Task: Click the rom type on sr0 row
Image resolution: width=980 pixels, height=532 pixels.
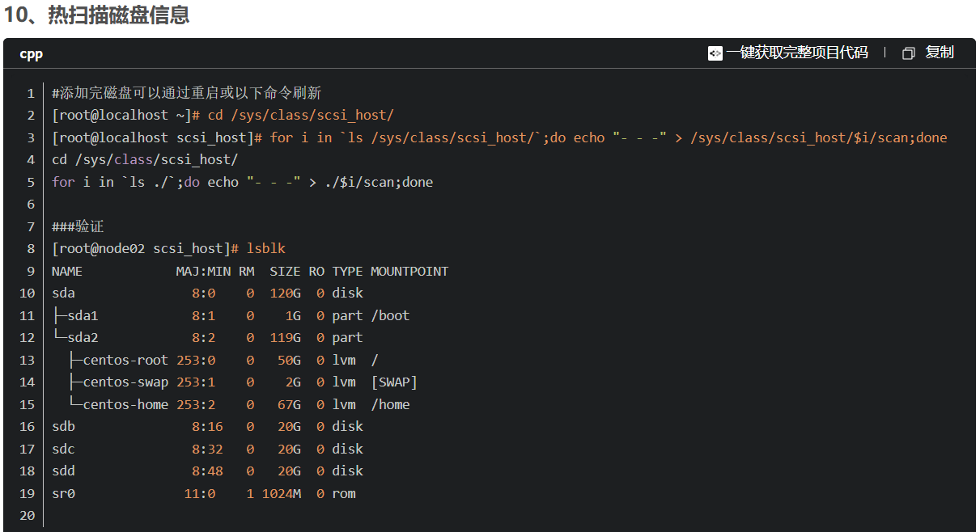Action: pyautogui.click(x=344, y=493)
